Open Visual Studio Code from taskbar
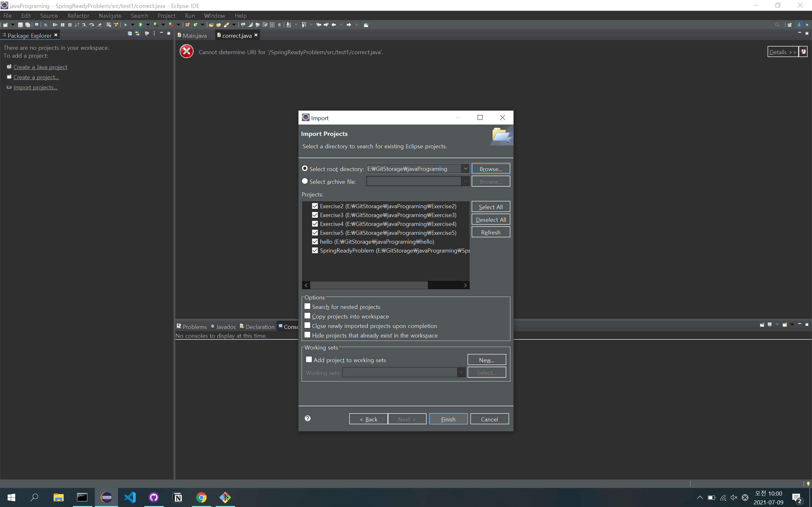812x507 pixels. pos(130,497)
